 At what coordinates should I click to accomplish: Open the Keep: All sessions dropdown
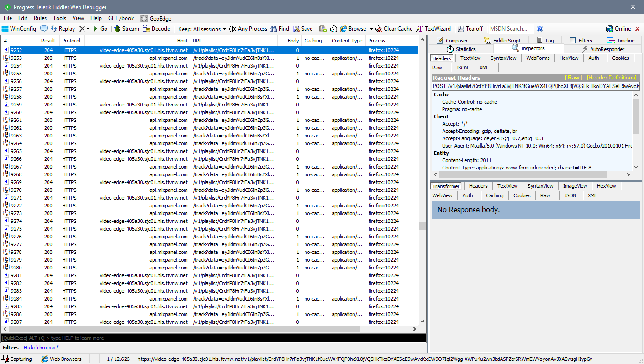202,29
